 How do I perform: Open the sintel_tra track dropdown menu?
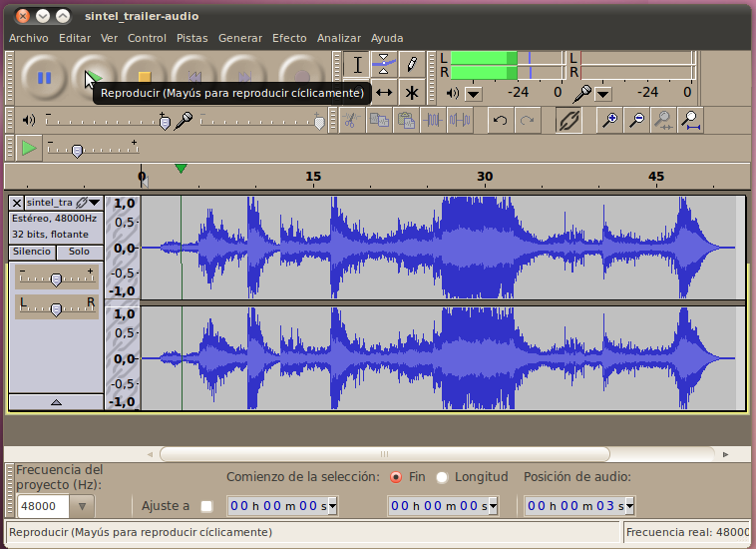tap(95, 203)
